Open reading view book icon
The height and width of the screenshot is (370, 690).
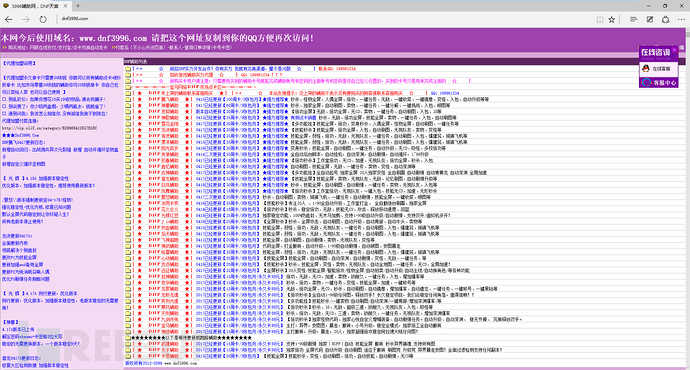pos(600,19)
